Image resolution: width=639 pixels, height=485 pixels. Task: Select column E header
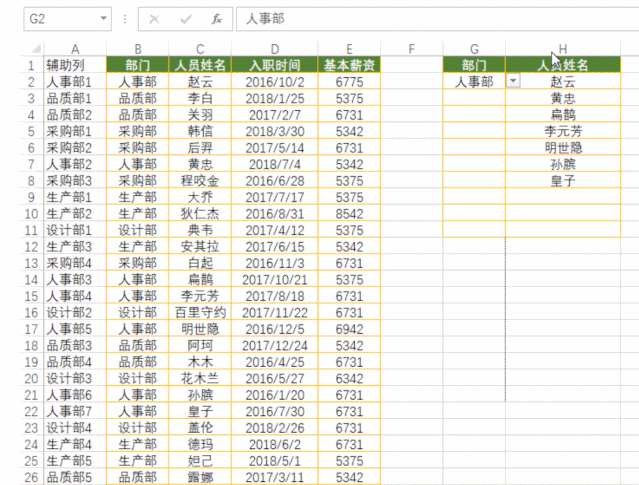click(349, 49)
